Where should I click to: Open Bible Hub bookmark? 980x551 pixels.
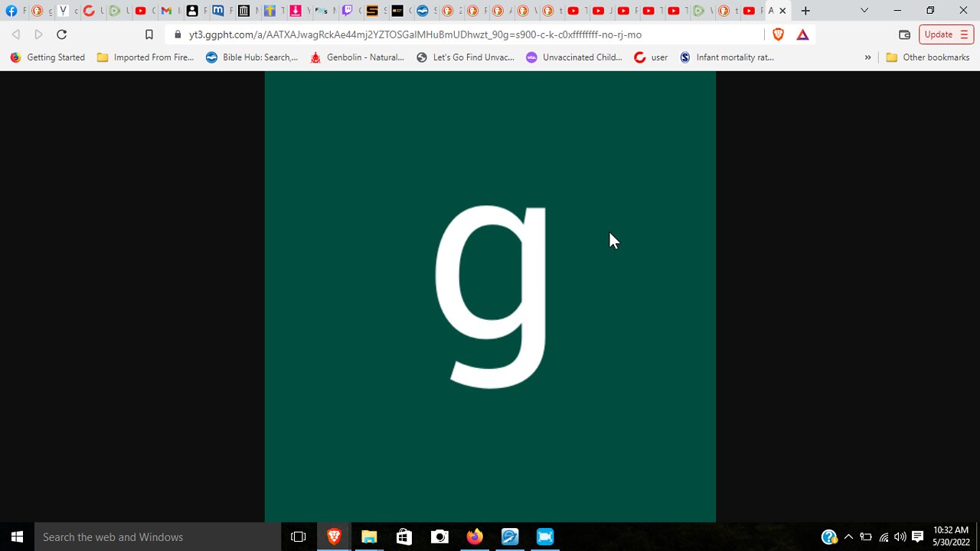coord(252,57)
